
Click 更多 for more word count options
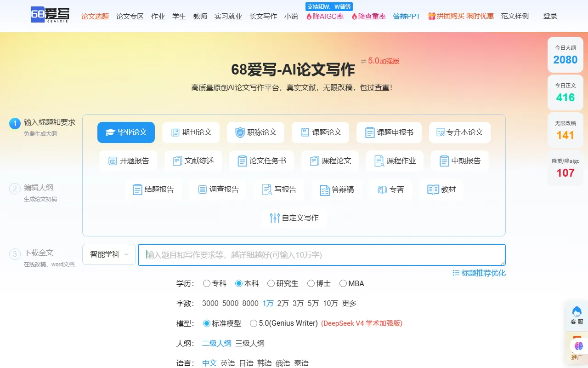point(349,303)
